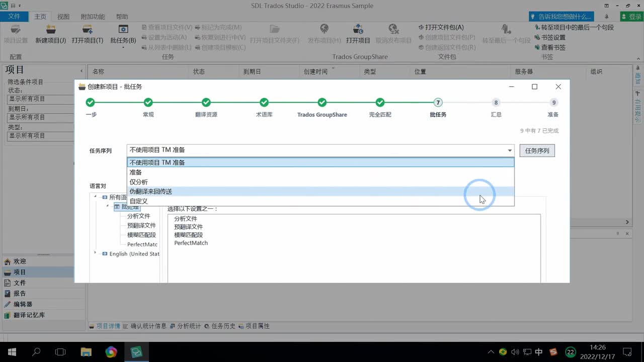Click 打开文件包(A) in the ribbon
Screen dimensions: 644x362
pyautogui.click(x=441, y=27)
